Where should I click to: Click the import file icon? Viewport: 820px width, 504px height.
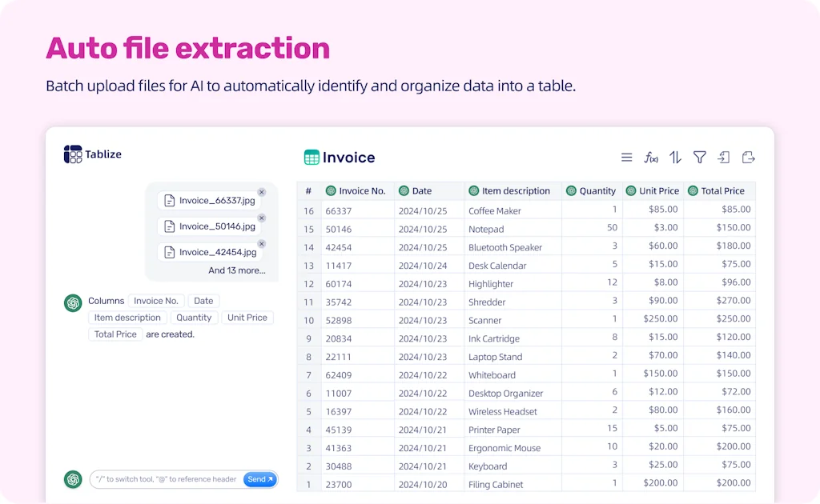tap(724, 158)
